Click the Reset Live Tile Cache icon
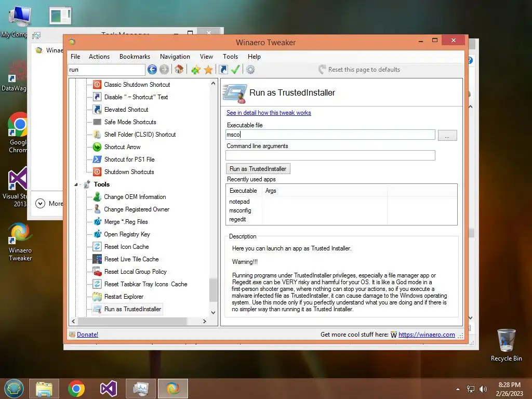The image size is (532, 399). 97,259
